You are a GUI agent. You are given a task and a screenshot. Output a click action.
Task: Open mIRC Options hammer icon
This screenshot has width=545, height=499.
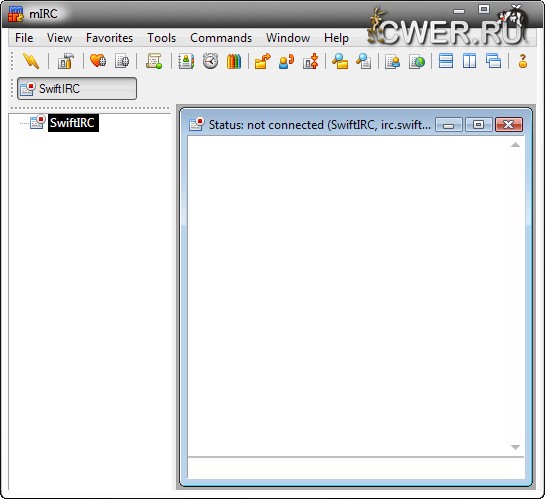[66, 61]
